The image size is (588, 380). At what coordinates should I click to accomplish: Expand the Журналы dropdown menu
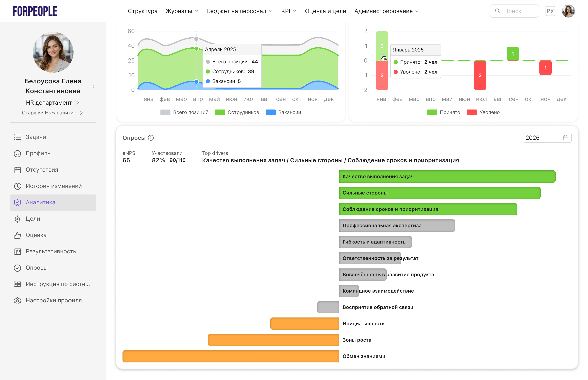[182, 11]
